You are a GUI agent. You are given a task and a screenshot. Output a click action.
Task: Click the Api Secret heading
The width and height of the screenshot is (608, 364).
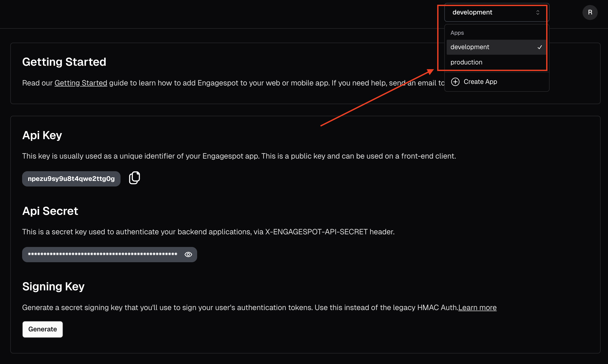click(x=50, y=211)
